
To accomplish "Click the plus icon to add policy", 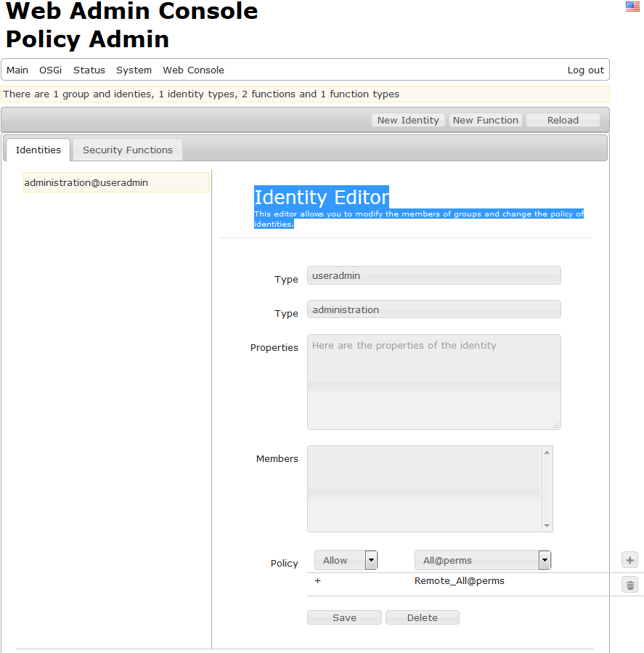I will coord(629,560).
